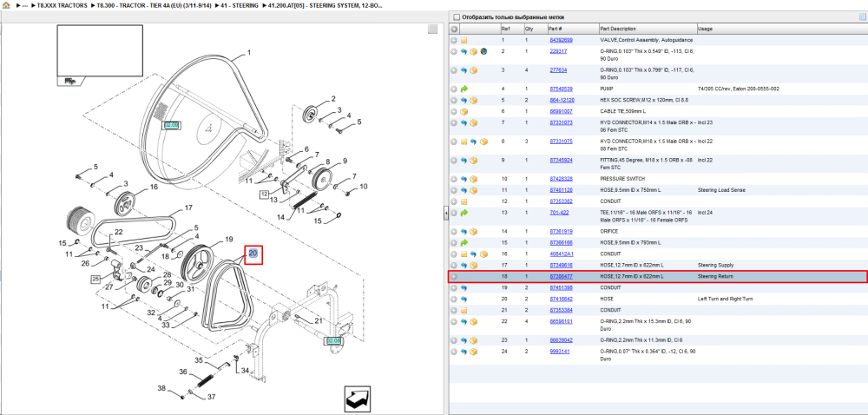868x415 pixels.
Task: Open the breadcrumb ellipsis item
Action: tap(25, 5)
